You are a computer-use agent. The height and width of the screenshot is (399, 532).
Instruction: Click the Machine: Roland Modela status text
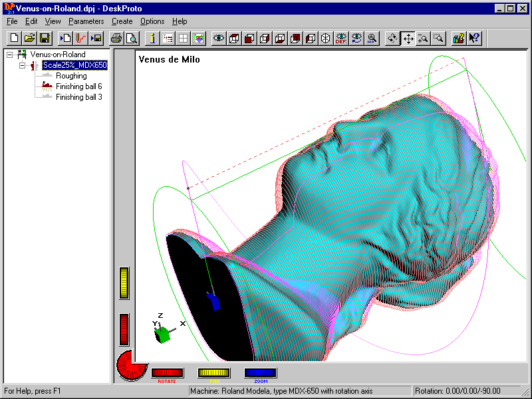click(x=281, y=391)
